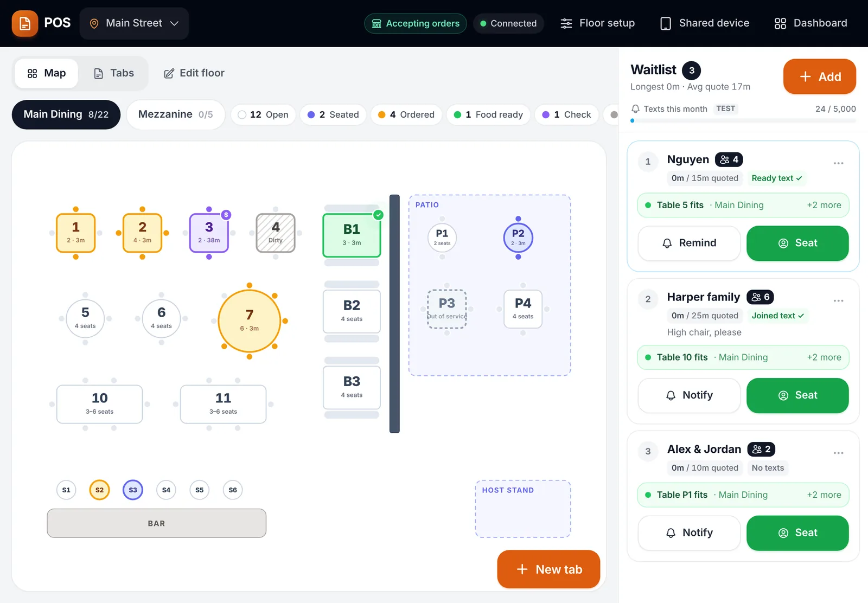This screenshot has height=603, width=868.
Task: Filter tables by Check status
Action: click(x=567, y=114)
